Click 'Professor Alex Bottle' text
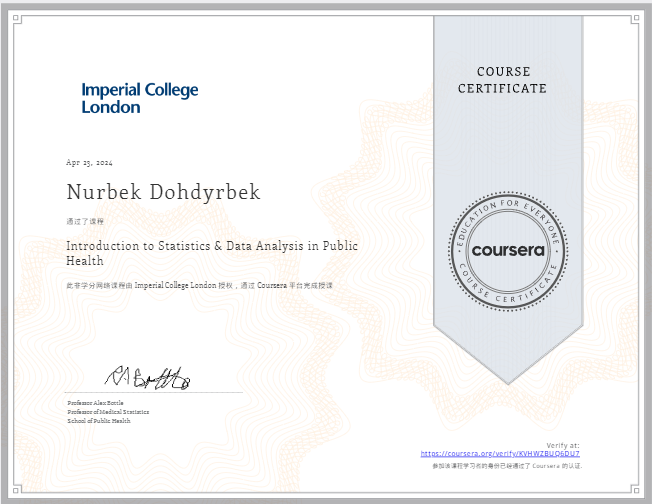The width and height of the screenshot is (652, 504). point(95,403)
